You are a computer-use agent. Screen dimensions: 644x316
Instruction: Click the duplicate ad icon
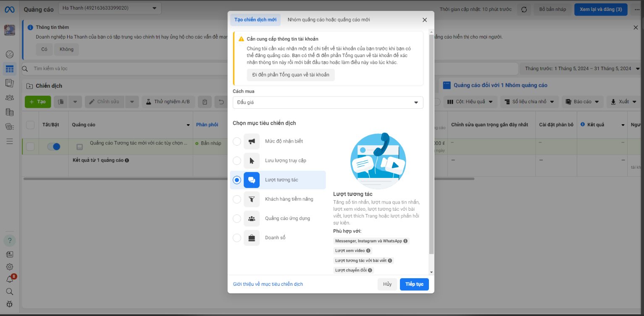coord(61,102)
